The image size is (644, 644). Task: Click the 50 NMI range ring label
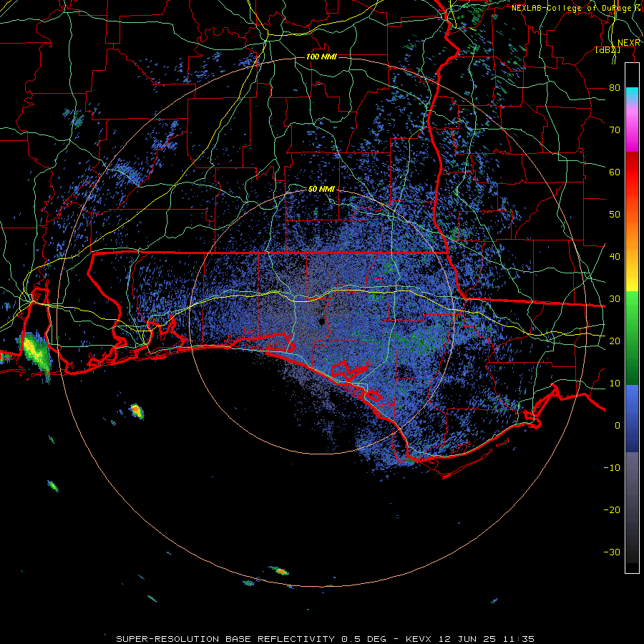321,190
